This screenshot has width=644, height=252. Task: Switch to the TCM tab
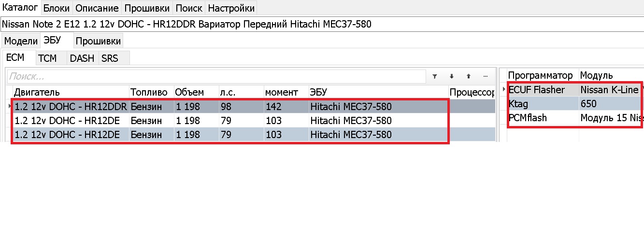click(47, 58)
